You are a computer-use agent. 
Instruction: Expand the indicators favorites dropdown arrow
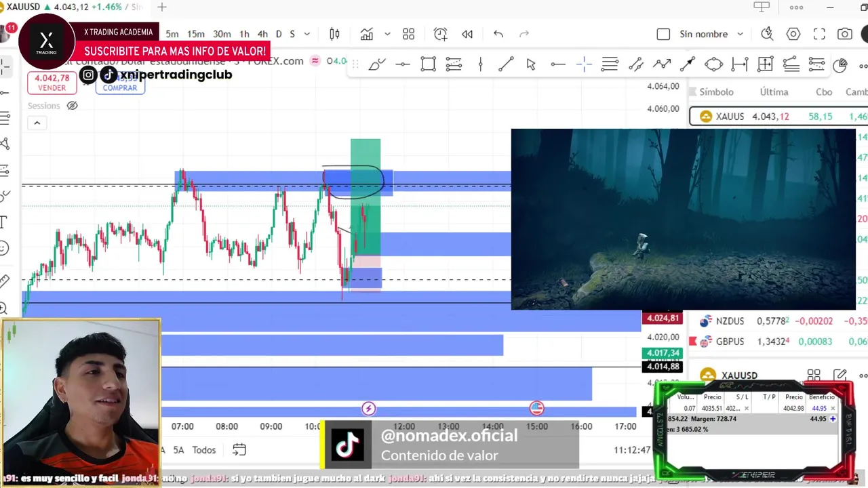387,34
